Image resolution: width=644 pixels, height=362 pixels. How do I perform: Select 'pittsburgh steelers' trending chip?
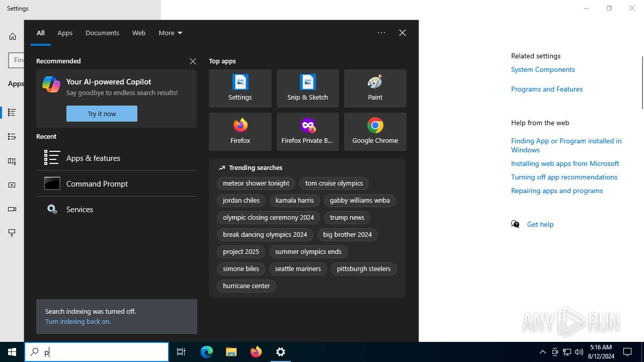coord(364,269)
